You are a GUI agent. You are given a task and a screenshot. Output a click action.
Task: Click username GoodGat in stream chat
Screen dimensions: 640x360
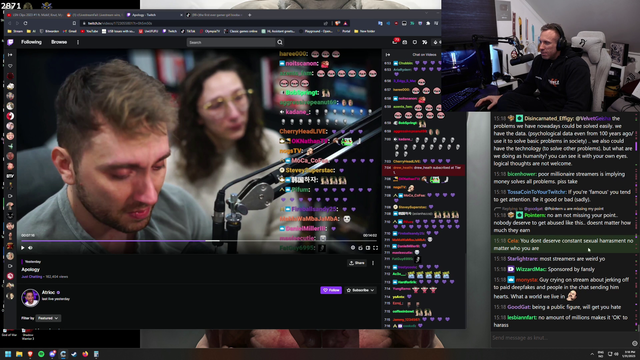click(518, 307)
